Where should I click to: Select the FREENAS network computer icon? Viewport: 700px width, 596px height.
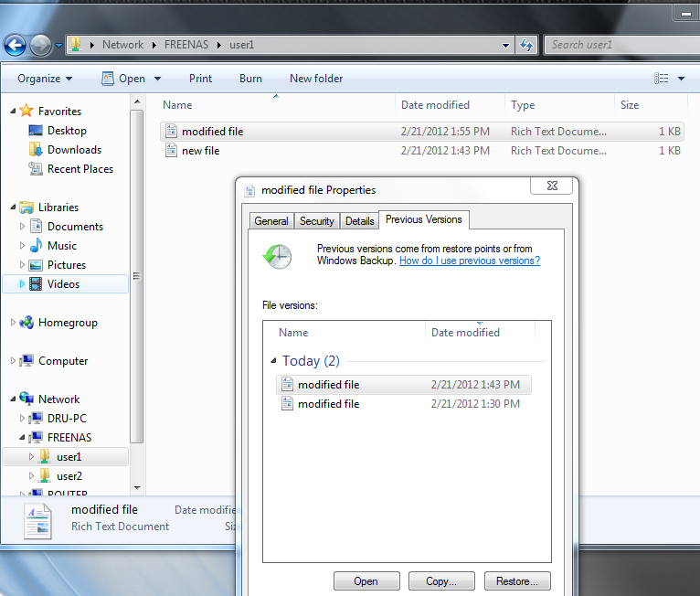[x=36, y=438]
